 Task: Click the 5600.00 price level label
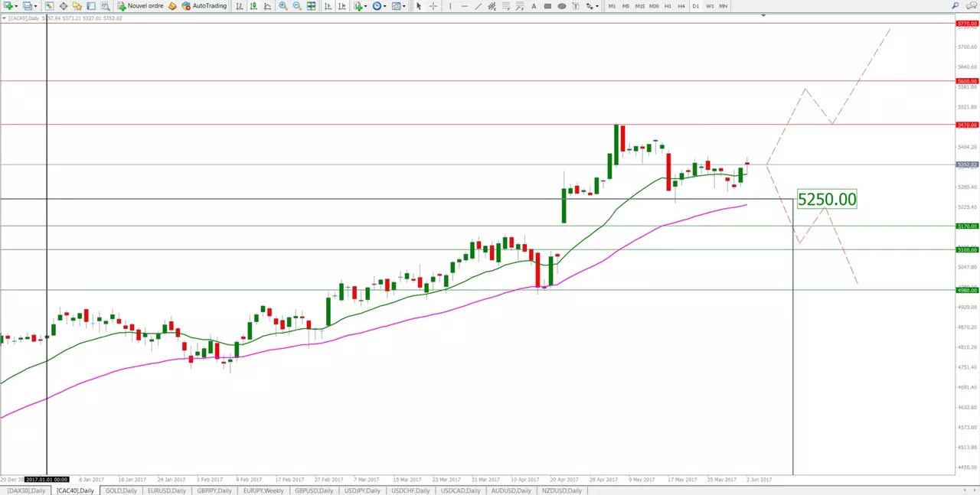[968, 80]
